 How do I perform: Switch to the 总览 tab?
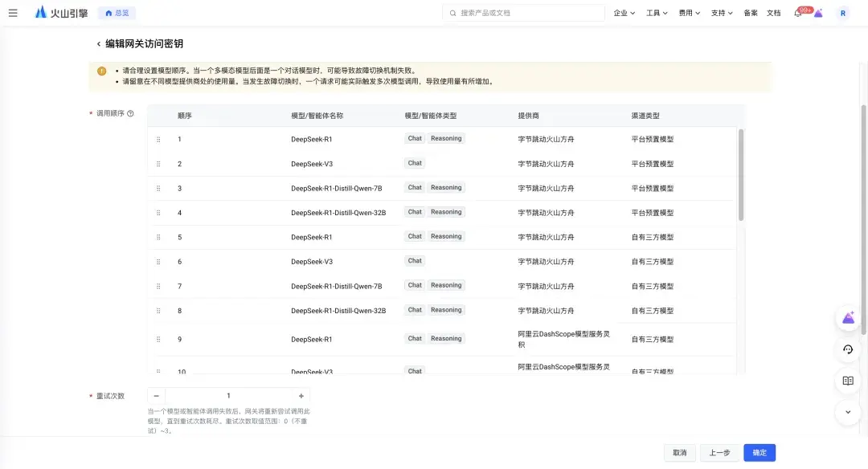coord(117,13)
